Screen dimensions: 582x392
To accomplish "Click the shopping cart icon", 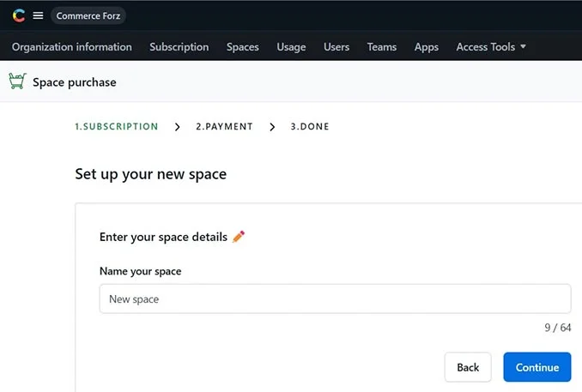I will [17, 81].
